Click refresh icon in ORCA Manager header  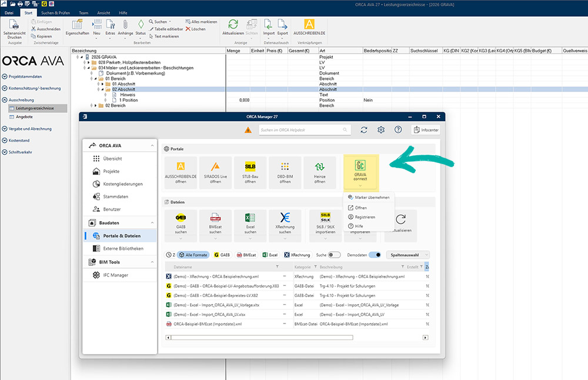pyautogui.click(x=364, y=130)
